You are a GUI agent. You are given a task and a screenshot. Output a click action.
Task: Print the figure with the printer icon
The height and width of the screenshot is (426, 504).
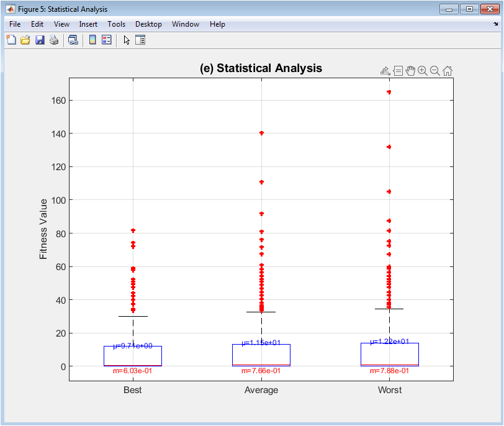tap(54, 40)
